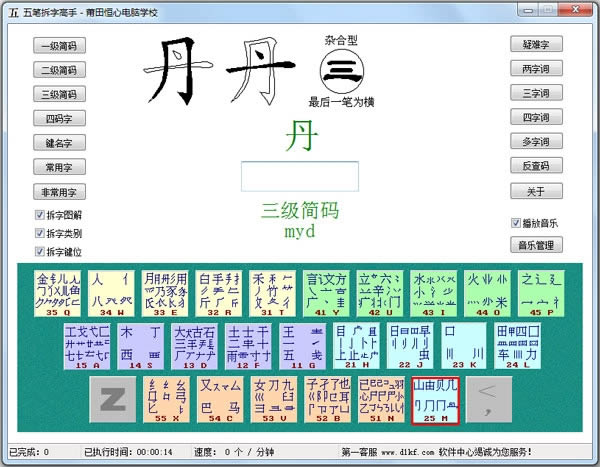The width and height of the screenshot is (600, 467).
Task: Click the 音乐管理 button
Action: coord(536,245)
